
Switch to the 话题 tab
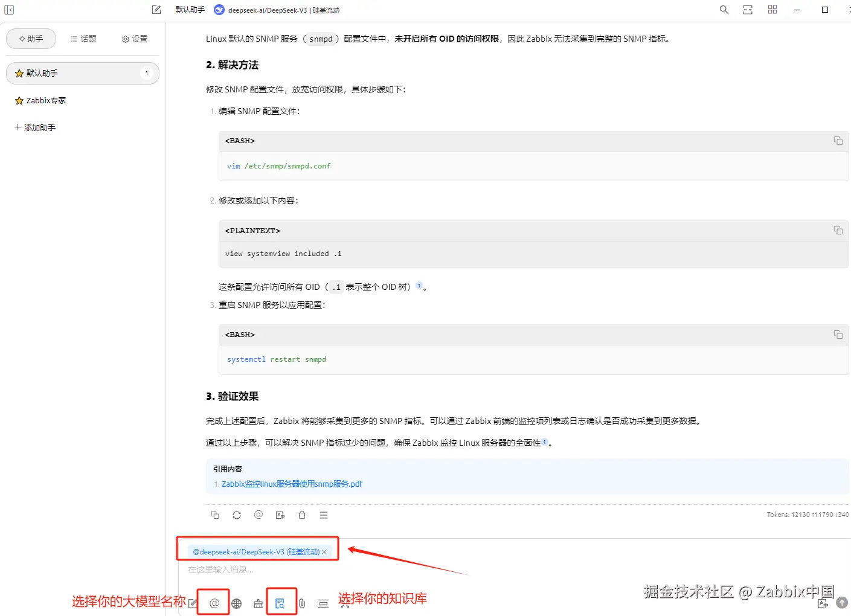pos(83,39)
